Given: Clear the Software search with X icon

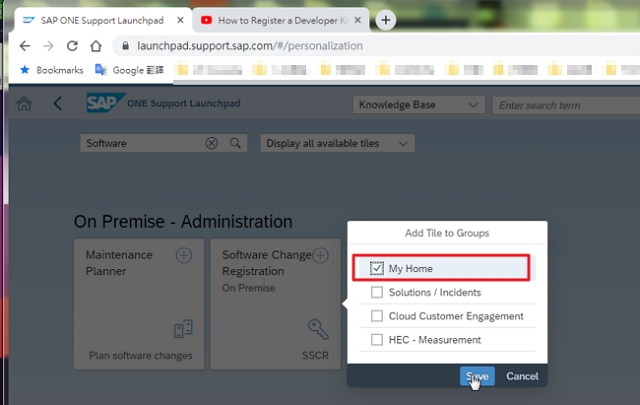Looking at the screenshot, I should click(x=211, y=143).
